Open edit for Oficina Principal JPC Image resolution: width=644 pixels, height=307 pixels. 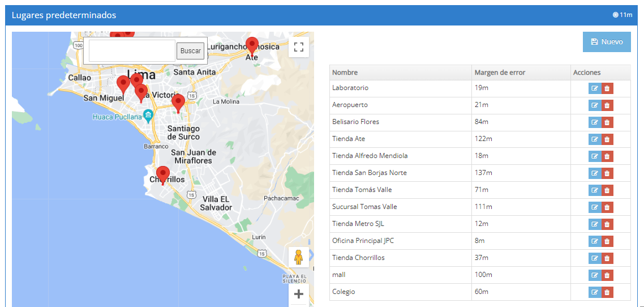(594, 241)
